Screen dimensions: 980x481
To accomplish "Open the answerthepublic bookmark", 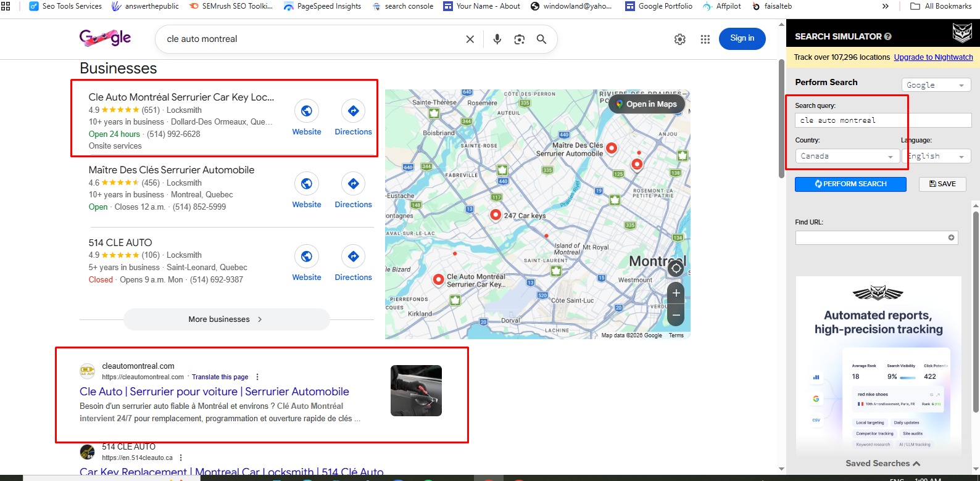I will coord(145,6).
